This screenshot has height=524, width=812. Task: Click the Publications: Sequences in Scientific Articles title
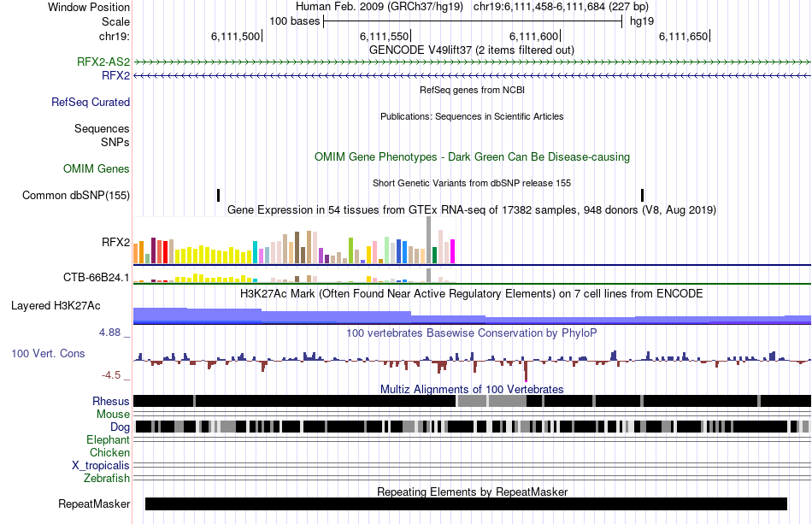(472, 116)
